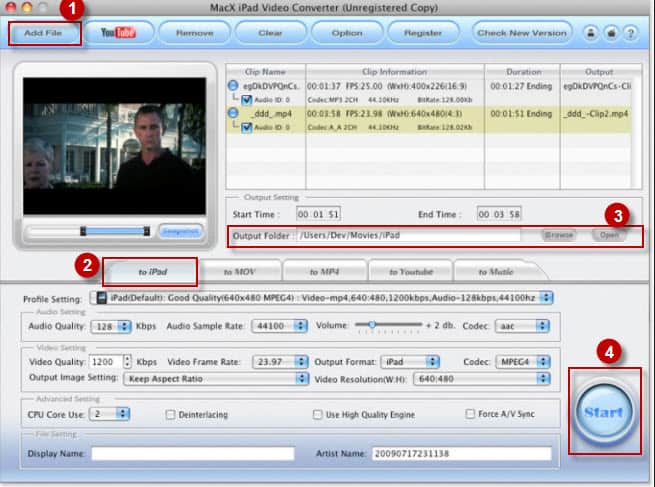Open the Profile Setting dropdown
655x487 pixels.
click(x=322, y=298)
